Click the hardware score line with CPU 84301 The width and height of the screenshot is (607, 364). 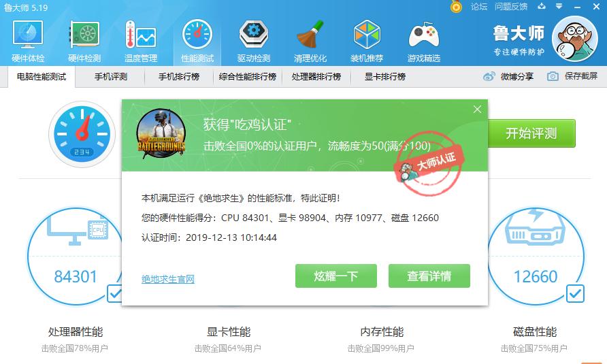[290, 218]
